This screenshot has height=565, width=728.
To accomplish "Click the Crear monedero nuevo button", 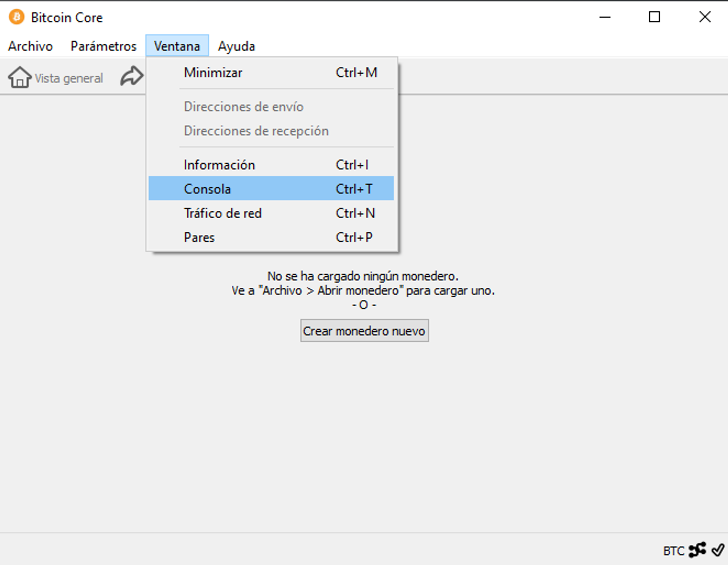I will click(364, 330).
